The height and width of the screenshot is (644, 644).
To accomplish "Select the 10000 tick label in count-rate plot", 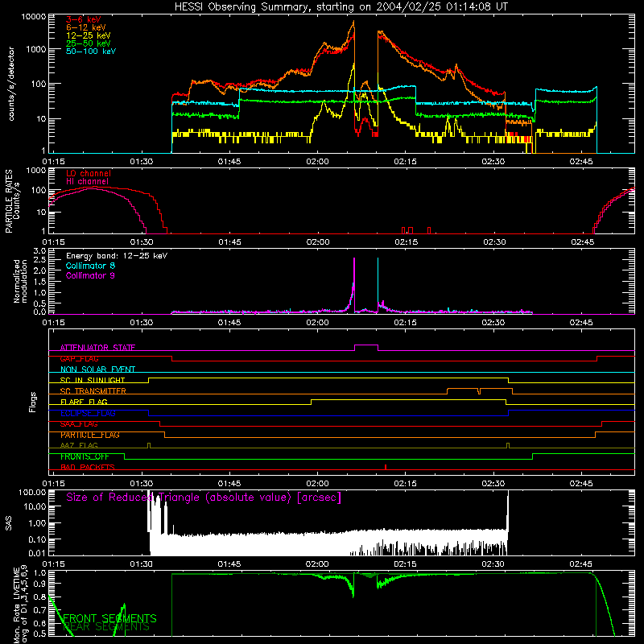I will pyautogui.click(x=34, y=17).
